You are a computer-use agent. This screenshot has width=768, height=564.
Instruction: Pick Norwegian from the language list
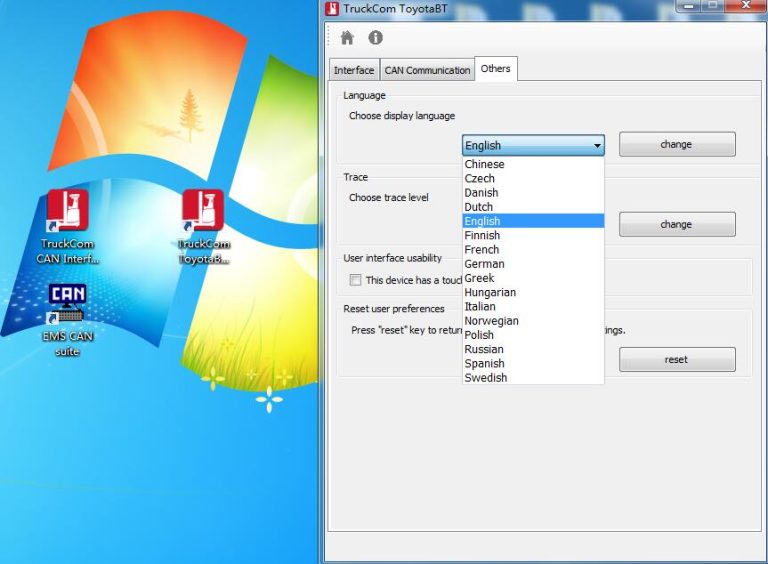[533, 321]
